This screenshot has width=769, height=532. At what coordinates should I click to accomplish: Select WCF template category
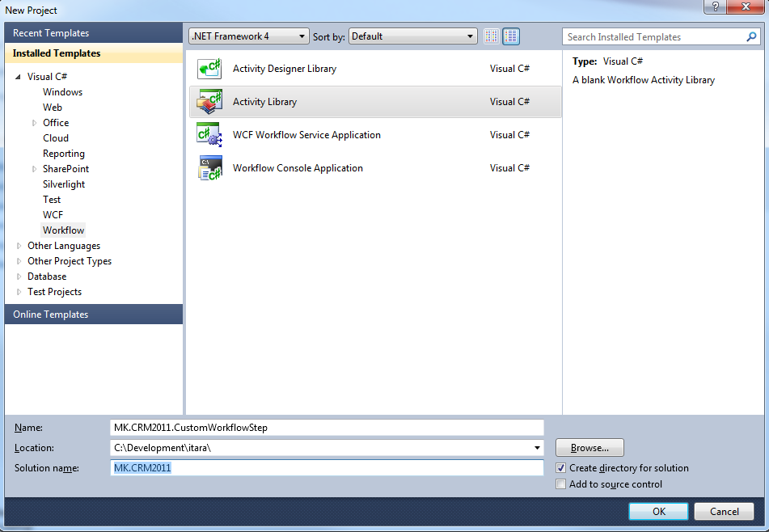[x=53, y=215]
